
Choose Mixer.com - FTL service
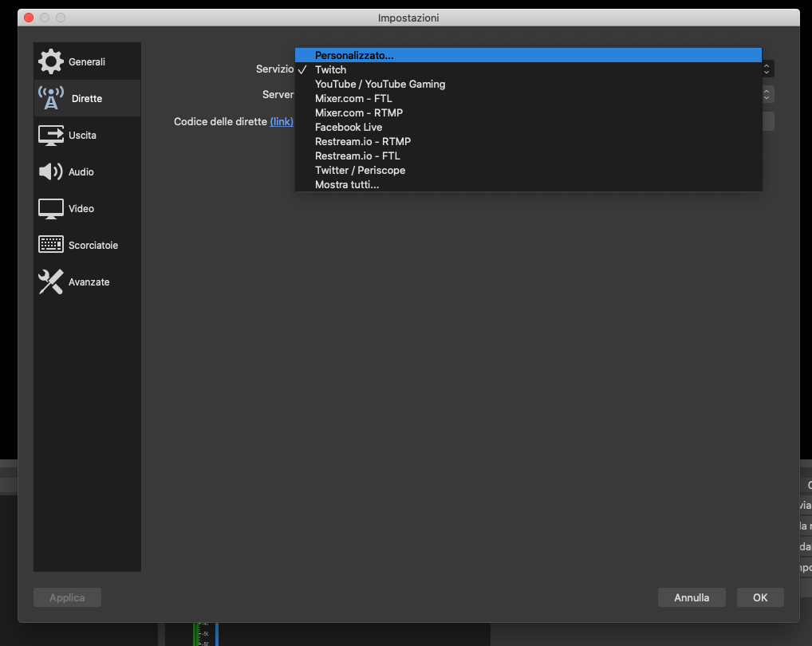(x=528, y=98)
